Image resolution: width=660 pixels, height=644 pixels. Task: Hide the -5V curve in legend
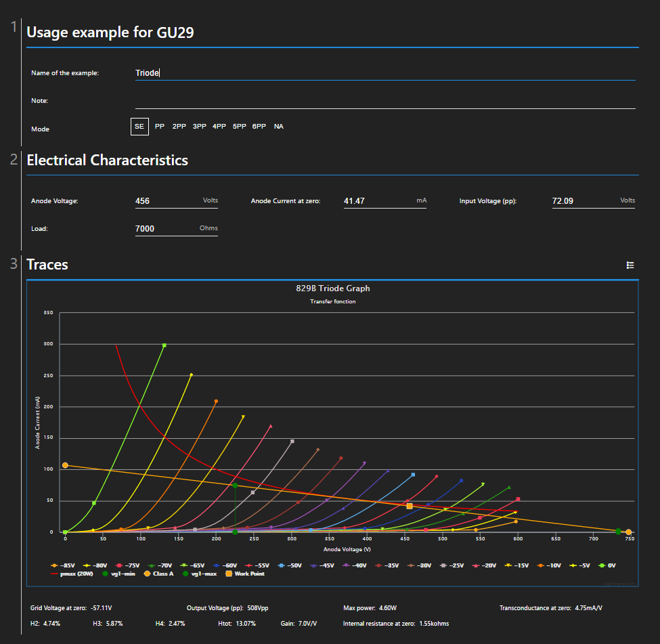tap(580, 565)
